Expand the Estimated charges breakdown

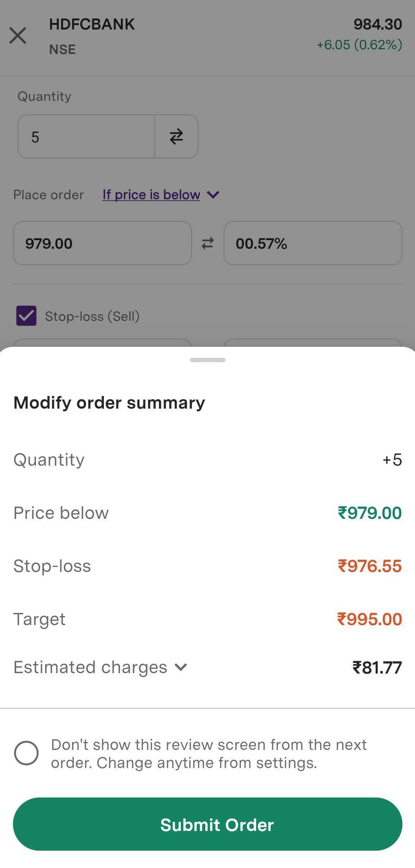(x=181, y=667)
